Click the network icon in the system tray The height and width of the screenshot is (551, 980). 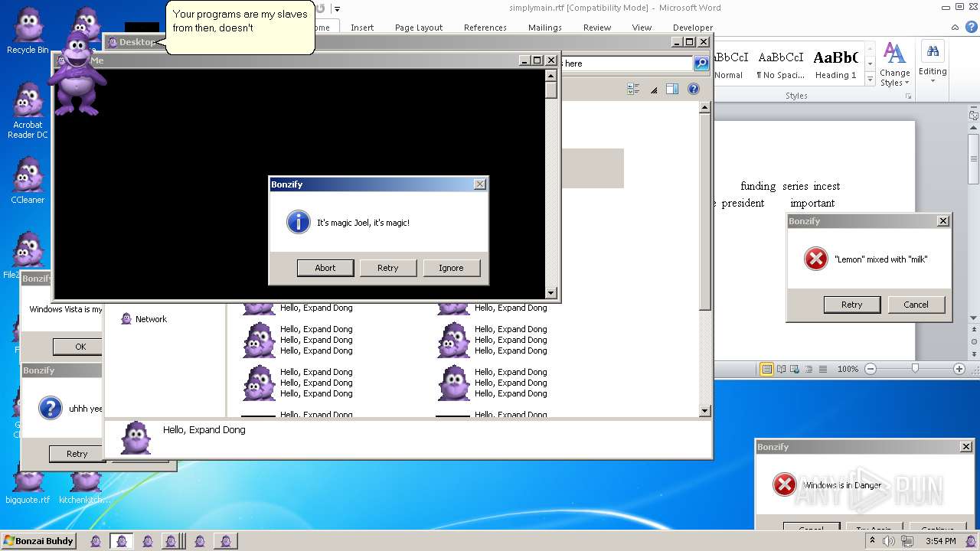point(906,541)
